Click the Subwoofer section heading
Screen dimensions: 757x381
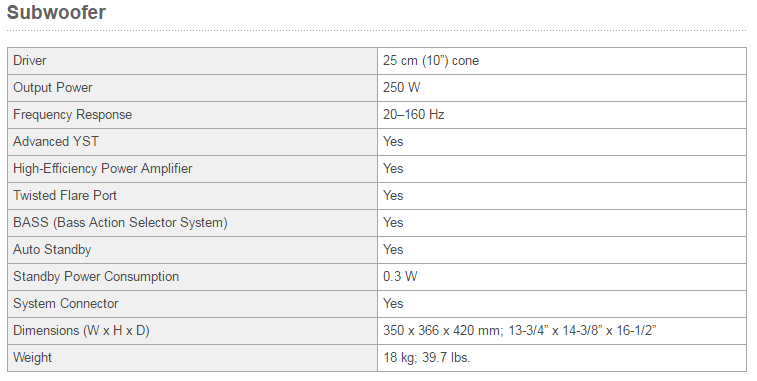56,13
